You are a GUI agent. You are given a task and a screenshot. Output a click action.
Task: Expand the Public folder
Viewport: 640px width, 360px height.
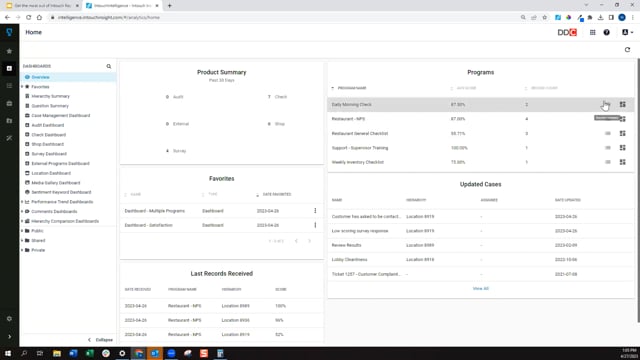tap(22, 231)
